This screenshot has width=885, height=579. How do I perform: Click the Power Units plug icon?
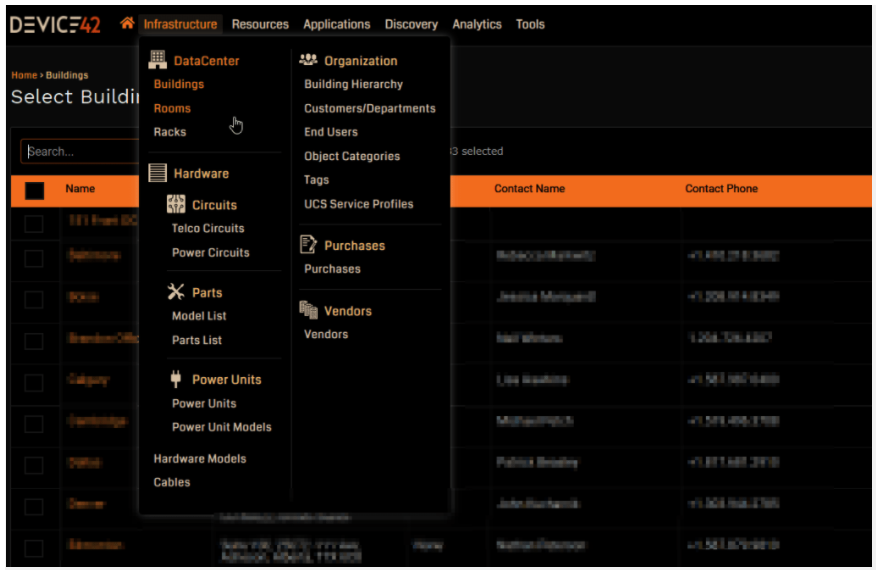176,379
